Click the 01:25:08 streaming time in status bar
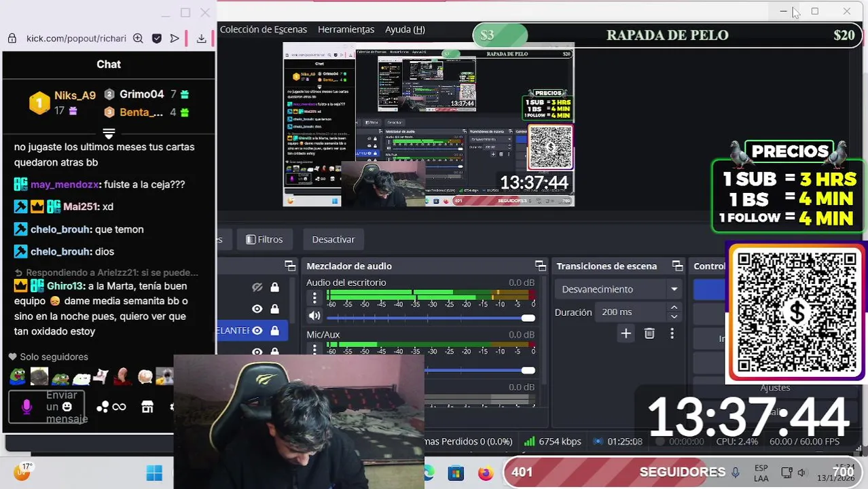The image size is (868, 489). (x=618, y=441)
